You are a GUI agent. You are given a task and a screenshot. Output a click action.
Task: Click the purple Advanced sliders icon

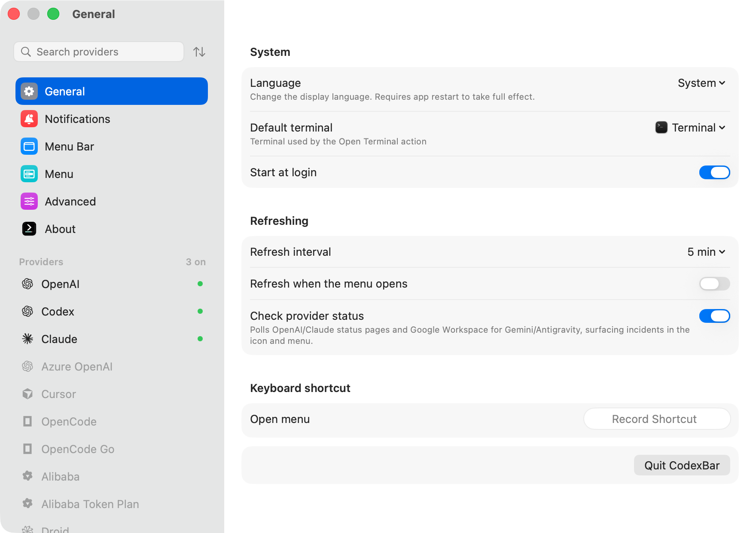[29, 201]
